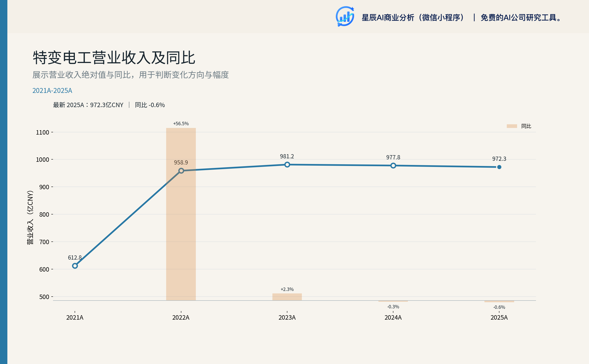
Task: Click the 同比 -0.6% summary text
Action: pyautogui.click(x=150, y=105)
